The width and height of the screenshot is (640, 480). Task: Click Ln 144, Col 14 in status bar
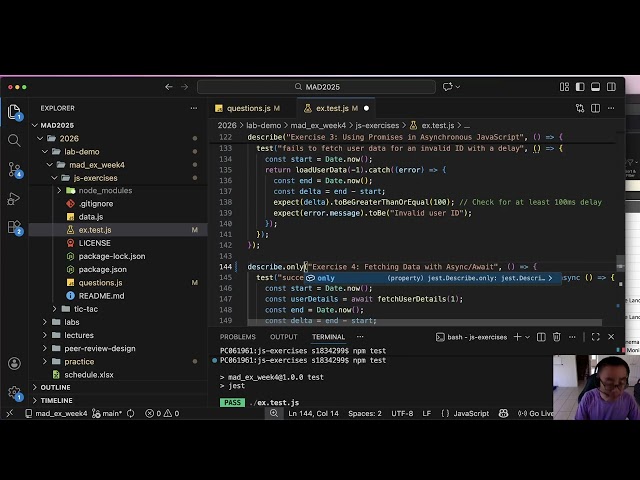coord(313,413)
